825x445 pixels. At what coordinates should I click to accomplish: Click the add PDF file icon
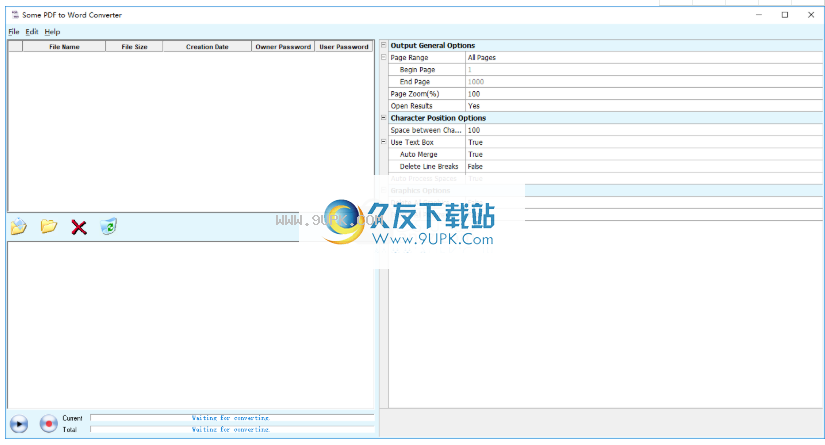coord(19,227)
